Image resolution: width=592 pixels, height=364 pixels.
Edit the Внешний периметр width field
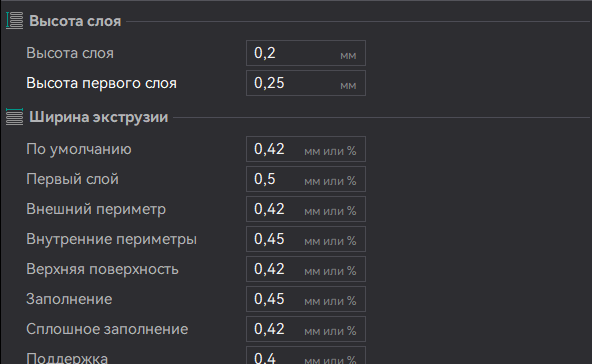pos(306,209)
